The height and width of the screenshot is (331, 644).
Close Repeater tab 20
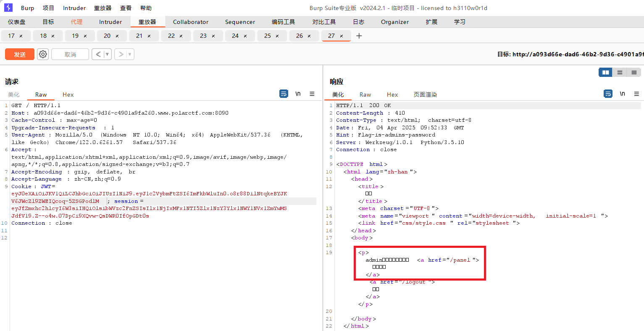pyautogui.click(x=117, y=36)
